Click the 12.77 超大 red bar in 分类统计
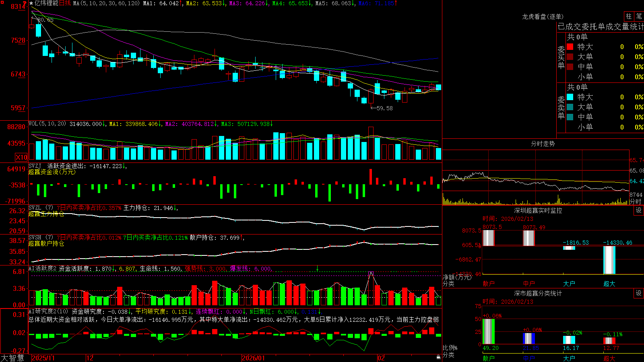 pyautogui.click(x=609, y=341)
